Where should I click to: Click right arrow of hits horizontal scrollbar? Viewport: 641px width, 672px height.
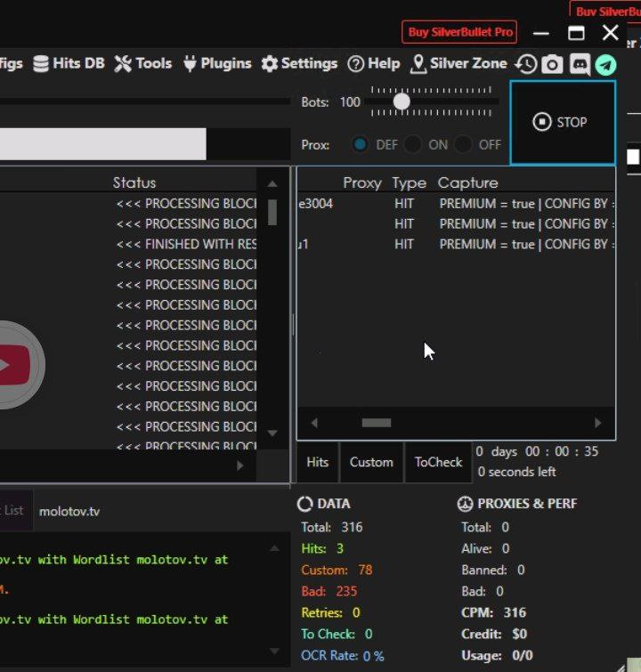[597, 423]
